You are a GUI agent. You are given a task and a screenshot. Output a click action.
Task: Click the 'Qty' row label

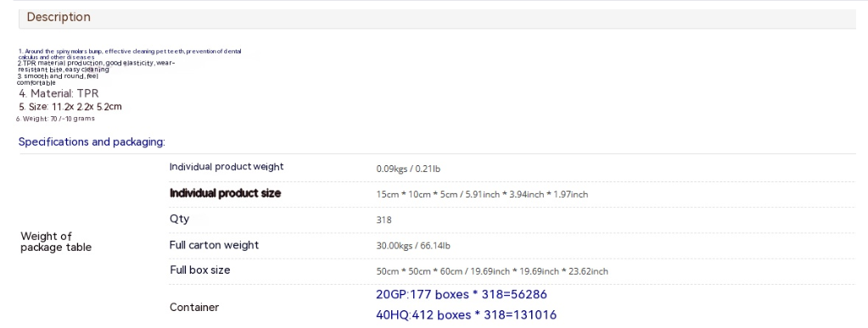[x=179, y=219]
